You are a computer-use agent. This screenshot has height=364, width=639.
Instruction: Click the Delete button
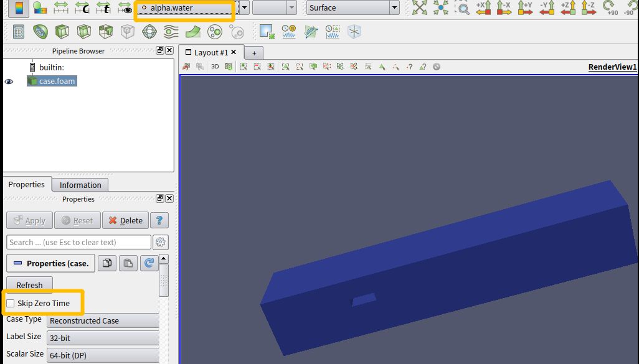tap(125, 220)
